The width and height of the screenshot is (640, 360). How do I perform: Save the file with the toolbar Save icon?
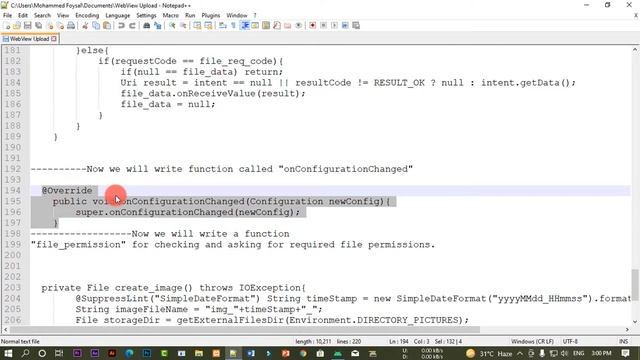click(x=28, y=25)
